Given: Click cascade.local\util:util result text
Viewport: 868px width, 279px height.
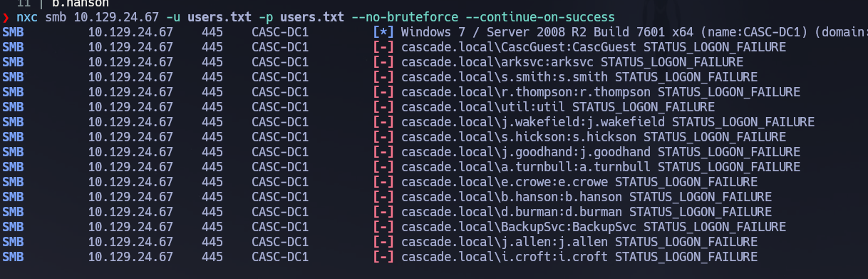Looking at the screenshot, I should click(x=483, y=107).
